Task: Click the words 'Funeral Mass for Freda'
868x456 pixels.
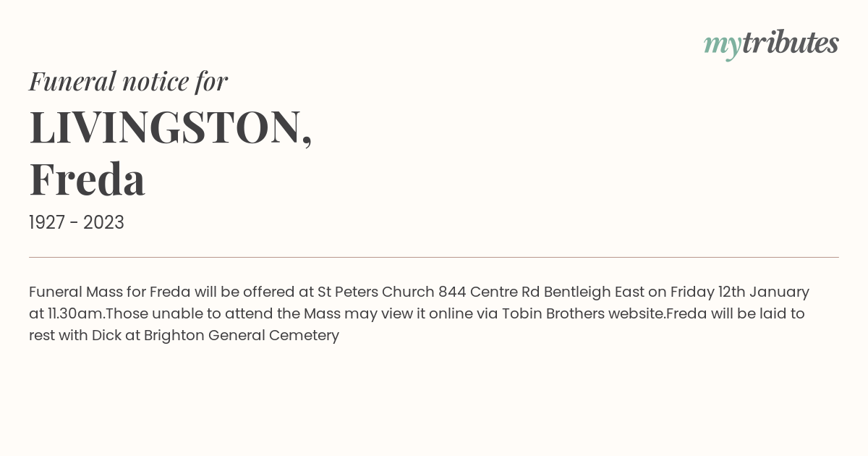Action: [110, 292]
